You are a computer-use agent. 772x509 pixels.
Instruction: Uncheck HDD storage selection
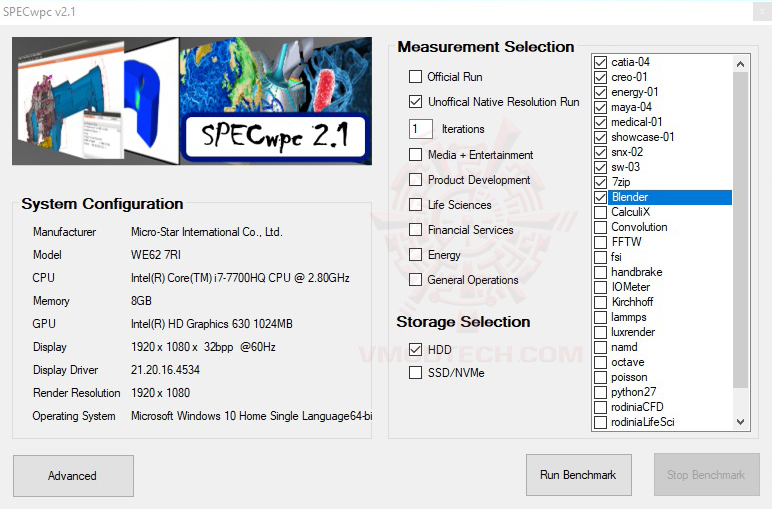pyautogui.click(x=415, y=350)
